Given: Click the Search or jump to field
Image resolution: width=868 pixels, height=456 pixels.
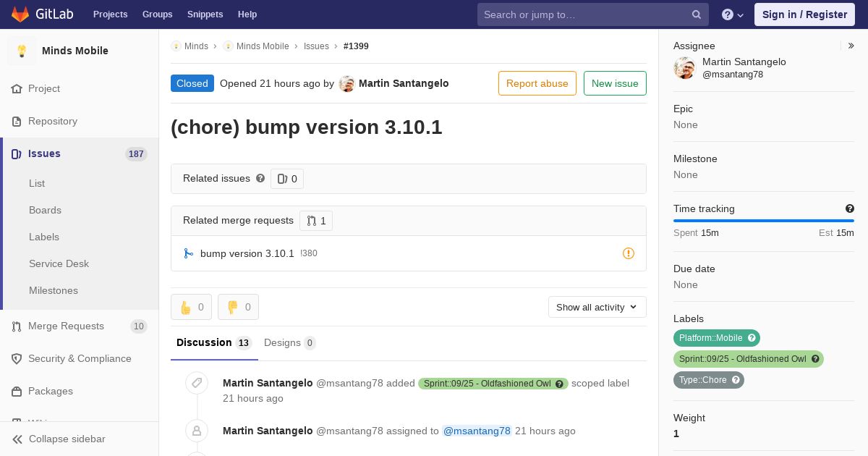Looking at the screenshot, I should tap(592, 14).
